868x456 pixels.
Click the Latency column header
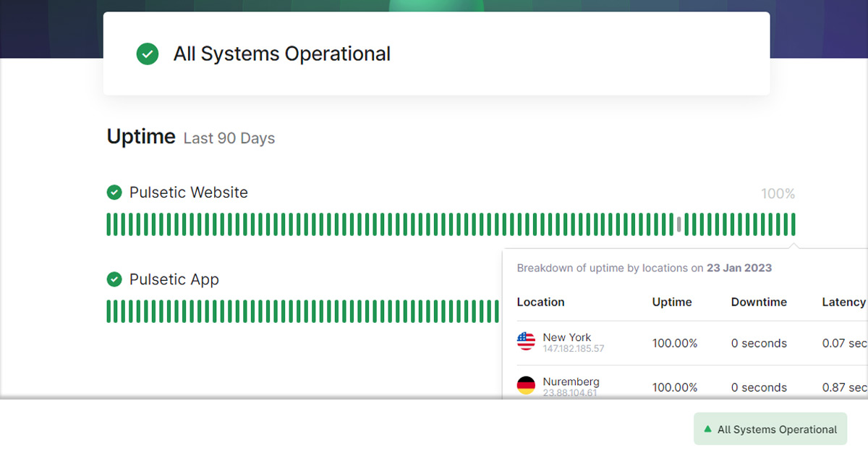coord(844,302)
